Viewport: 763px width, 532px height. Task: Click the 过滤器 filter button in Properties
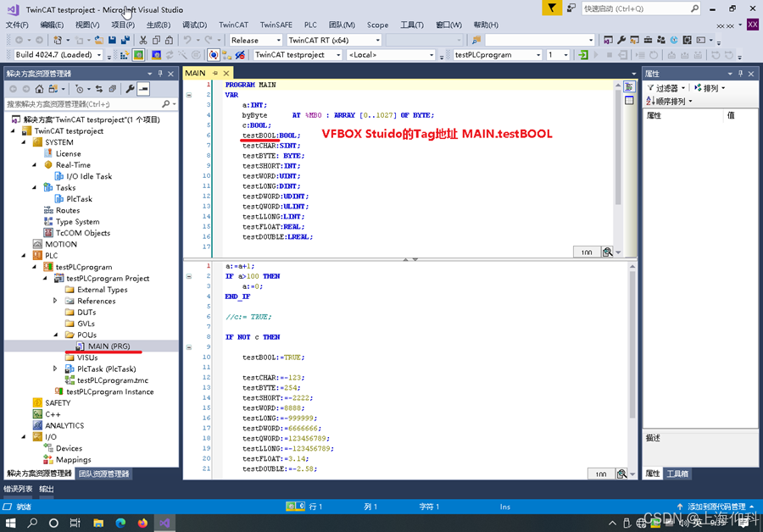click(x=666, y=88)
